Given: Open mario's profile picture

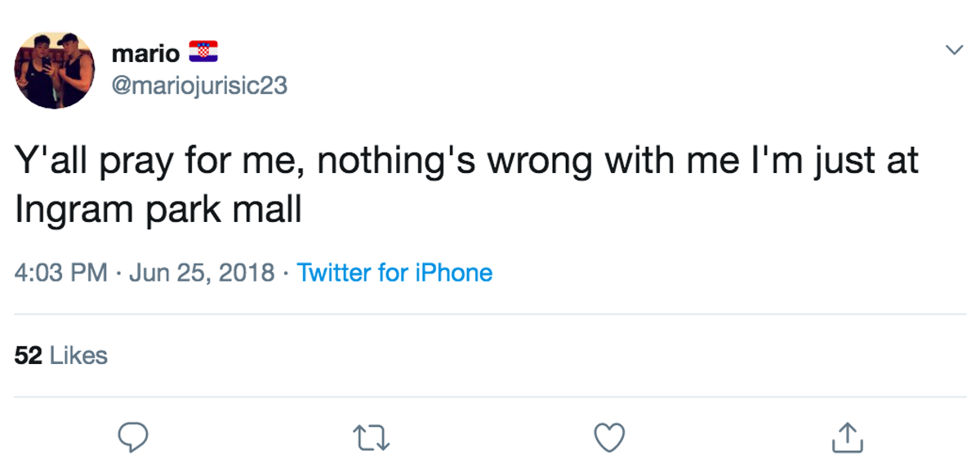Looking at the screenshot, I should tap(56, 70).
